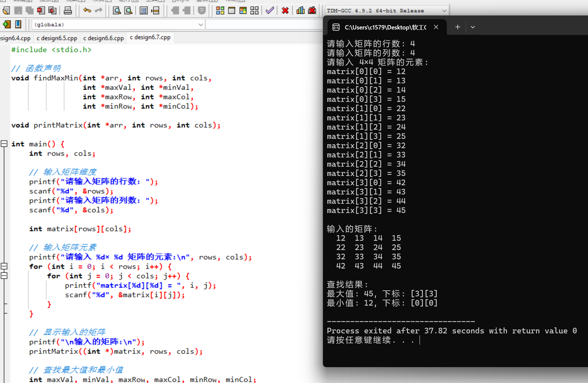Click the greyed Redo arrow icon
Image resolution: width=588 pixels, height=383 pixels.
99,11
